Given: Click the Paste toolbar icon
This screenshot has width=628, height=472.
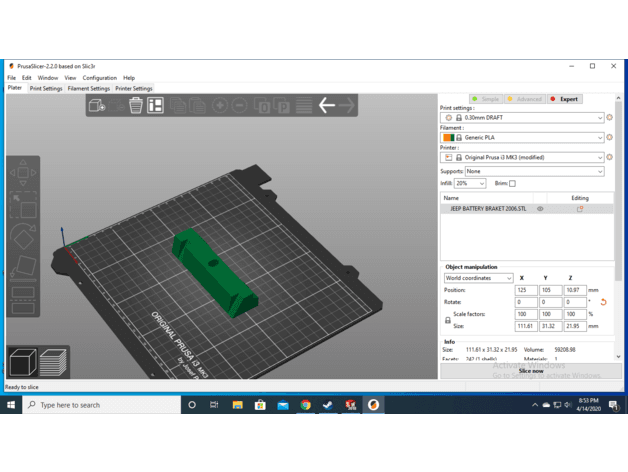Looking at the screenshot, I should tap(197, 106).
